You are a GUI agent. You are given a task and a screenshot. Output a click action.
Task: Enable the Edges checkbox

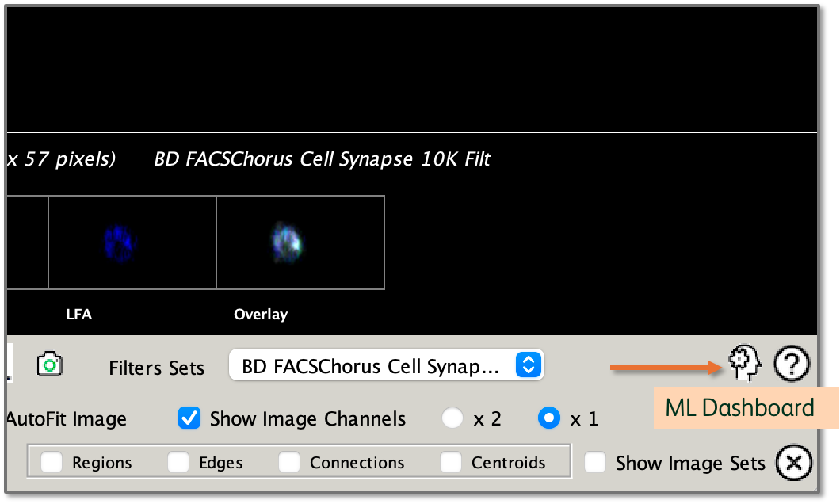click(x=178, y=463)
